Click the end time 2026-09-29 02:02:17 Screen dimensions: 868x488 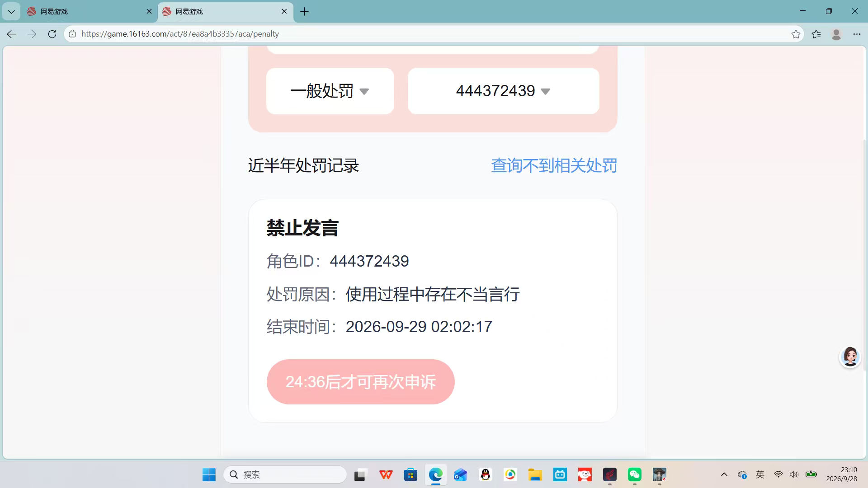tap(419, 327)
